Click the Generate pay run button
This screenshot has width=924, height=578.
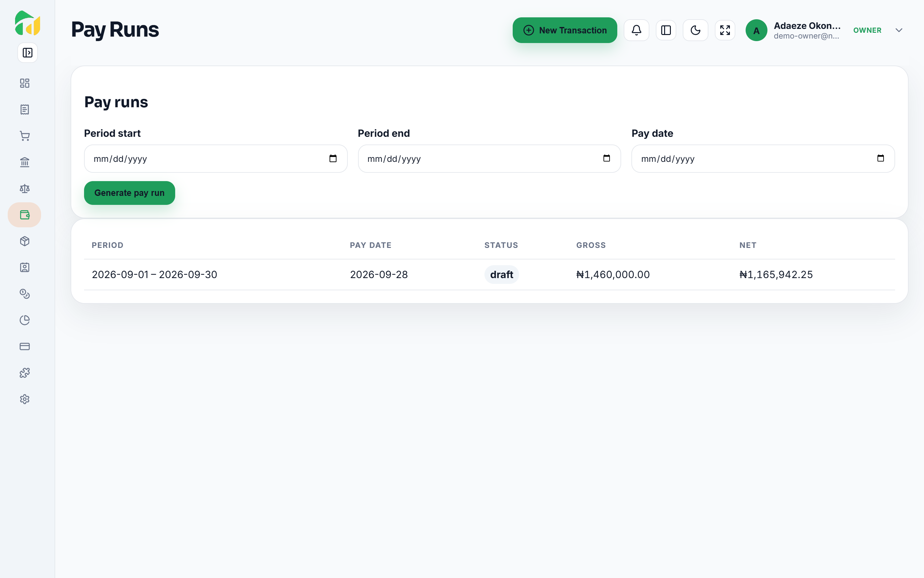click(x=129, y=193)
